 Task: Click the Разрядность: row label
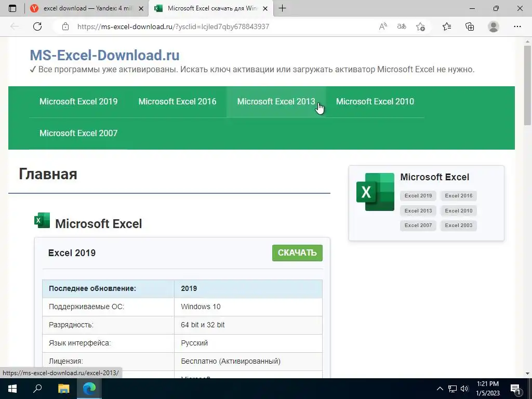tap(71, 325)
